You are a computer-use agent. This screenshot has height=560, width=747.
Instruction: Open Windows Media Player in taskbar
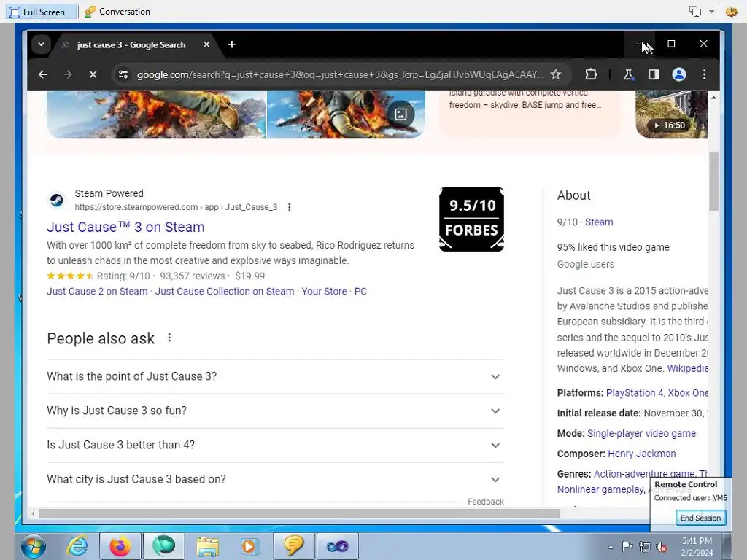pos(248,546)
